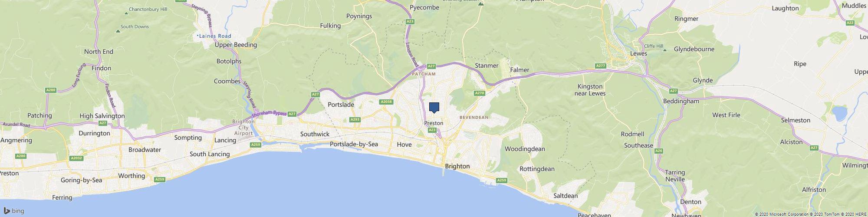The height and width of the screenshot is (217, 868).
Task: Click the Hove place label
Action: 404,145
